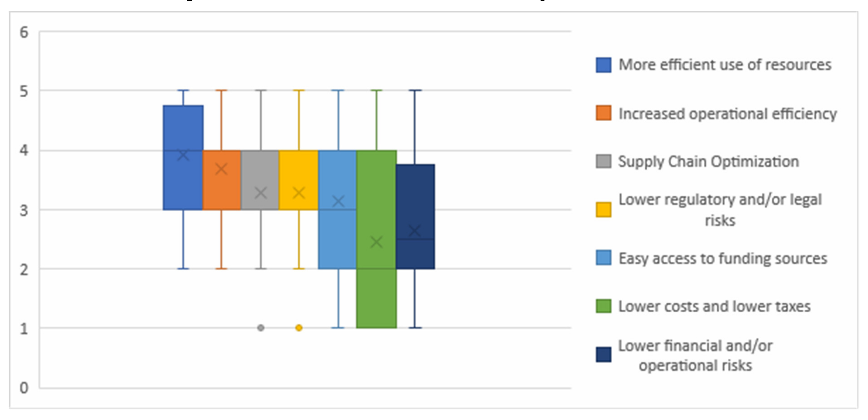The image size is (868, 420).
Task: Click the mean X marker in the green box
Action: (376, 242)
